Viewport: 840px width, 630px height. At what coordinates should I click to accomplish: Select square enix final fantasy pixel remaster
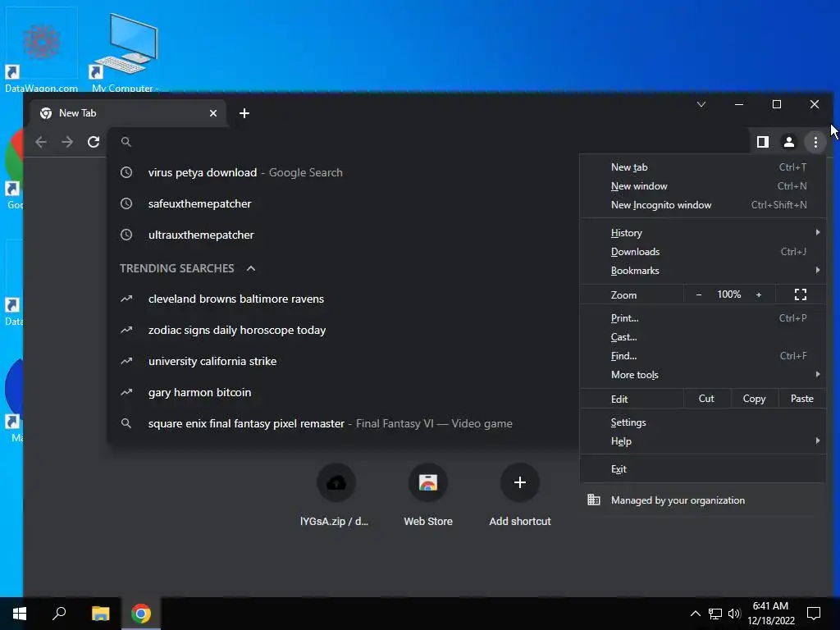(x=343, y=423)
